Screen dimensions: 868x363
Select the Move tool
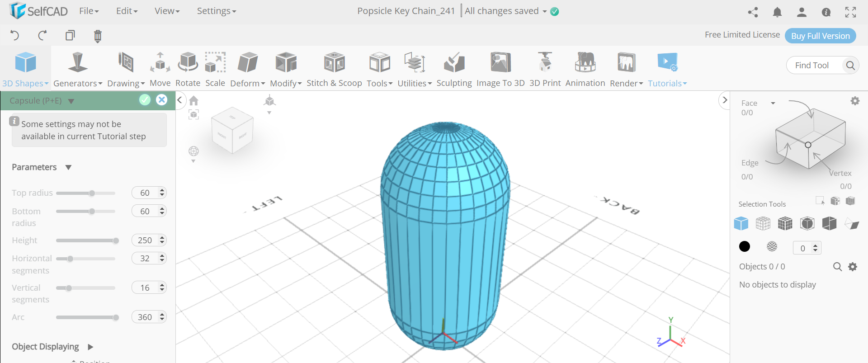(x=160, y=69)
